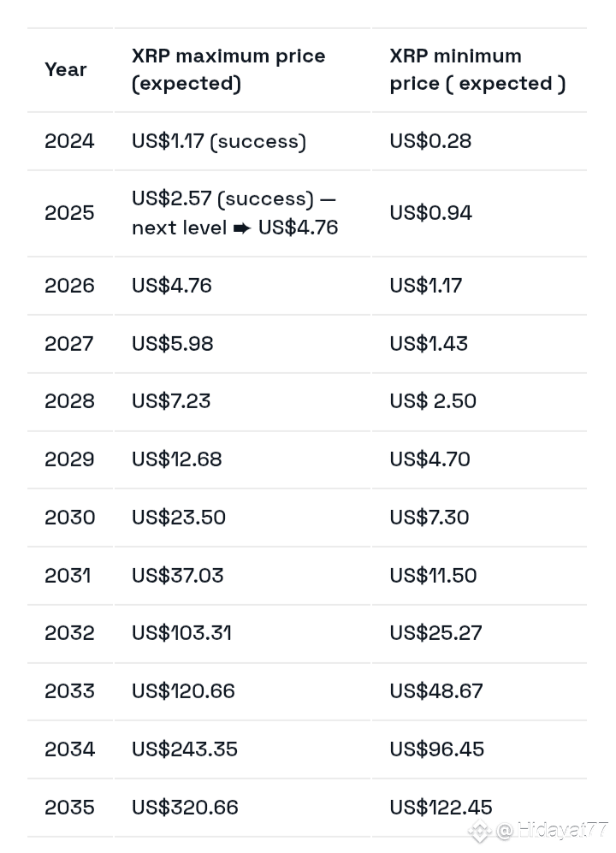The height and width of the screenshot is (853, 616).
Task: Click US$48.67 in the 2033 row
Action: click(436, 691)
